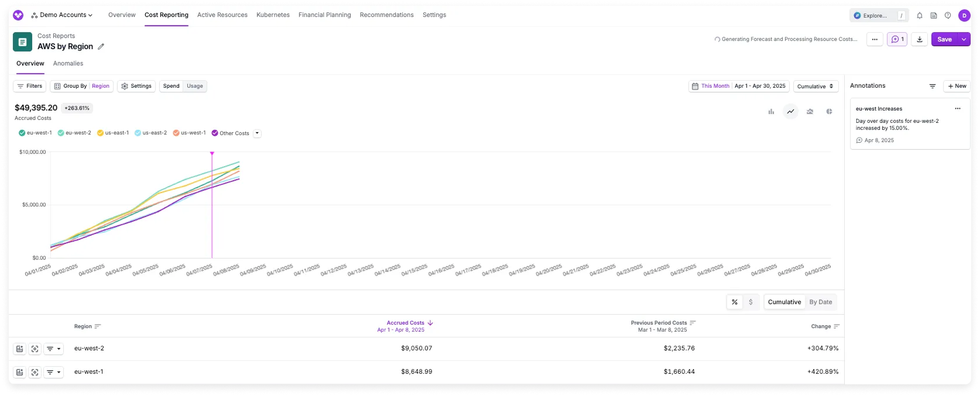Viewport: 980px width, 396px height.
Task: Toggle us-east-1 series in legend
Action: [113, 133]
